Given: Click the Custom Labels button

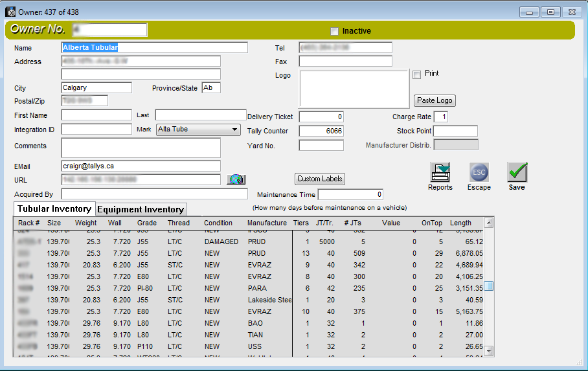Looking at the screenshot, I should [x=320, y=179].
